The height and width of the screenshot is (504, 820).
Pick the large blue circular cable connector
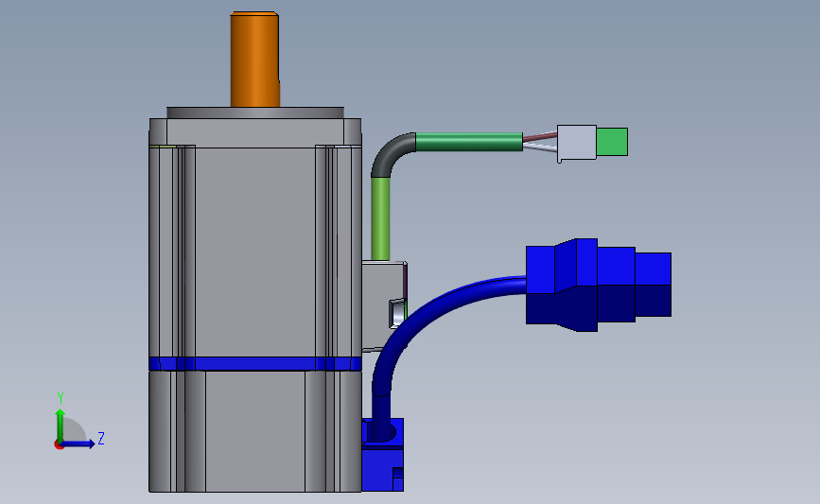tap(599, 285)
